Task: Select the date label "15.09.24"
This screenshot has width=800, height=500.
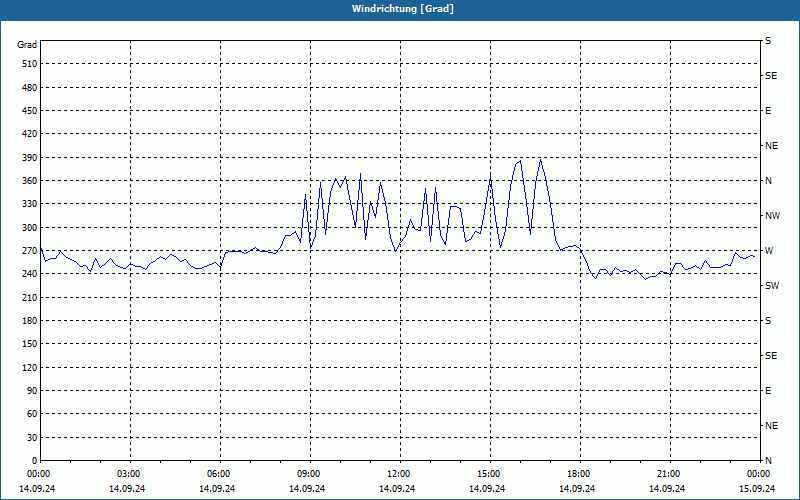Action: (x=757, y=488)
